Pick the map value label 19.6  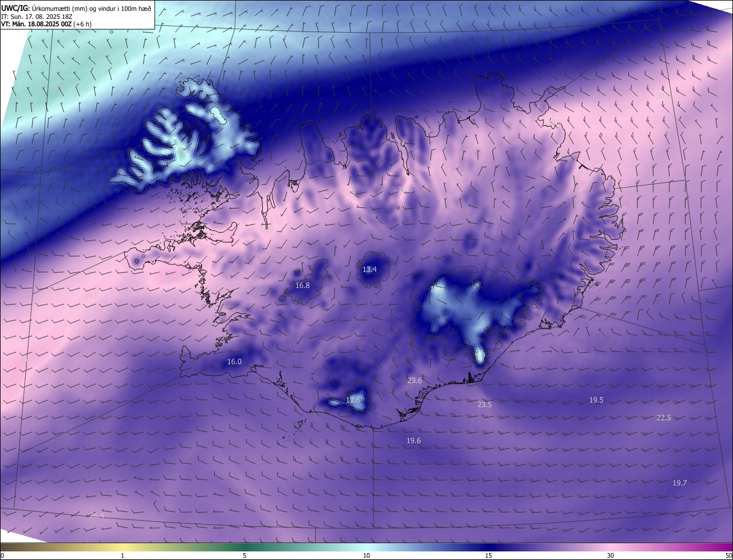coord(413,440)
